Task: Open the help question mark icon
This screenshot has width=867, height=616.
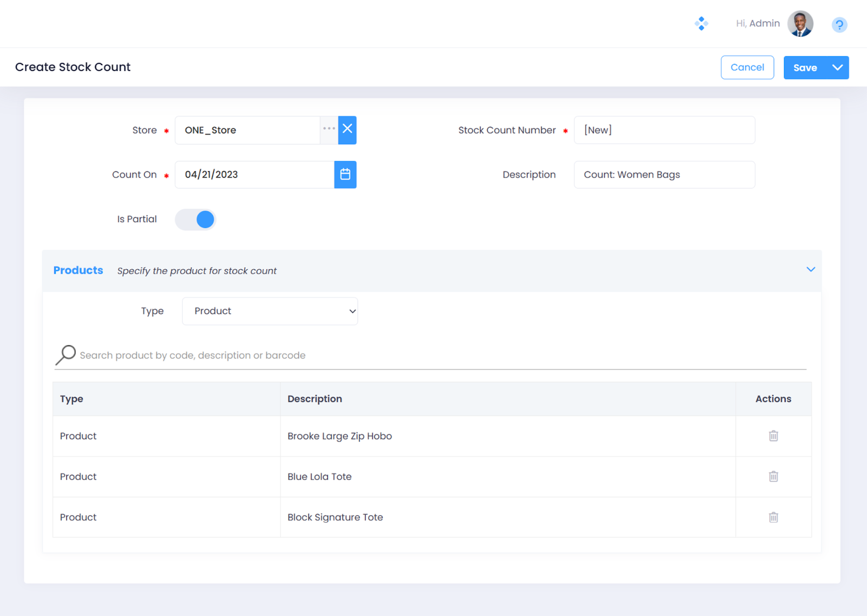Action: tap(839, 24)
